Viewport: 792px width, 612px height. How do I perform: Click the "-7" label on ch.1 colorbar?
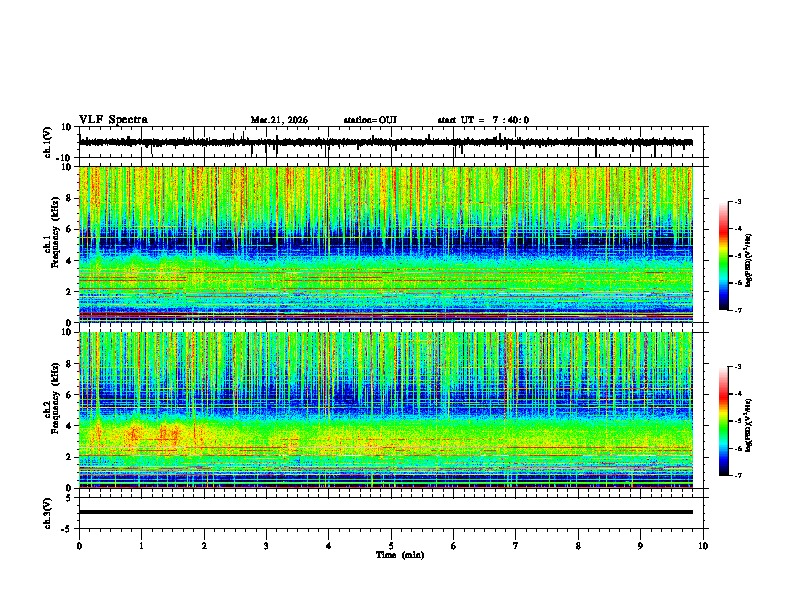737,310
